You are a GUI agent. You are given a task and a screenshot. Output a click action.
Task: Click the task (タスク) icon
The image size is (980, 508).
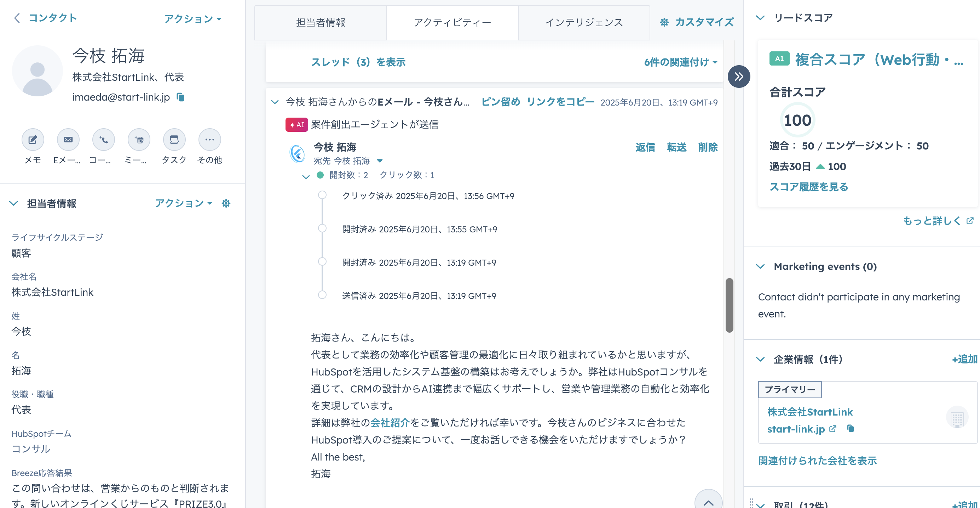click(174, 140)
